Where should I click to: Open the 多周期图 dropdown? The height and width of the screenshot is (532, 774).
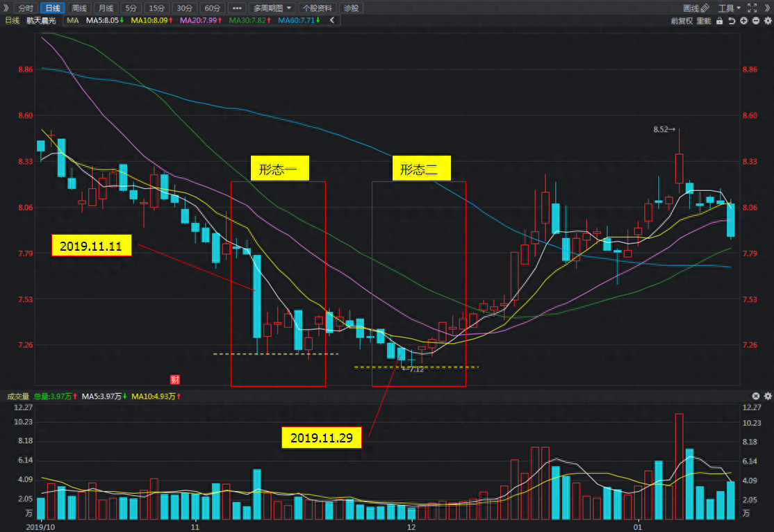[x=272, y=8]
